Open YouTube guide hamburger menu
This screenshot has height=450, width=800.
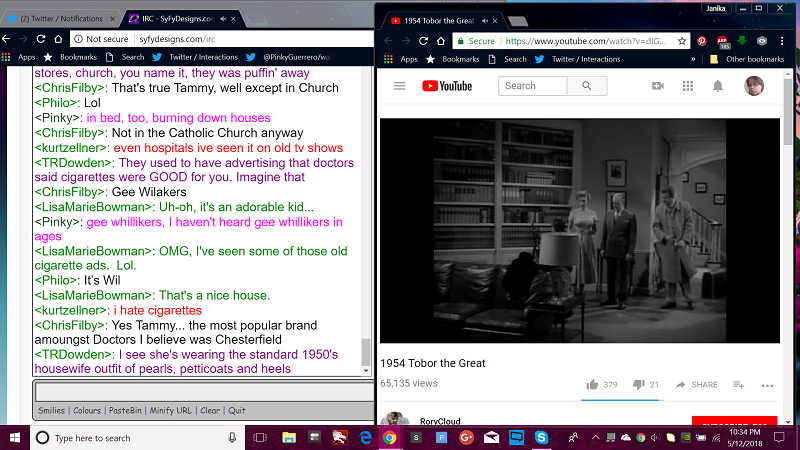point(399,86)
